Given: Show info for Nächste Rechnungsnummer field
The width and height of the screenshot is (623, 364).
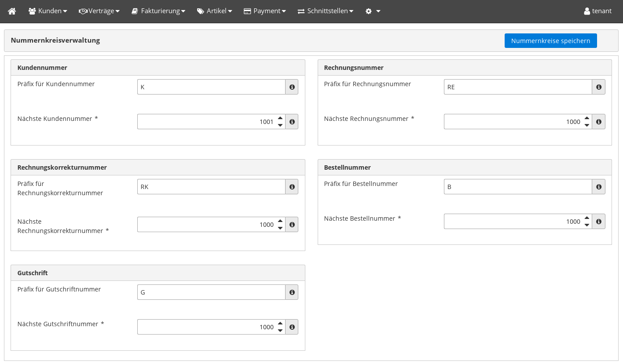Looking at the screenshot, I should point(598,122).
